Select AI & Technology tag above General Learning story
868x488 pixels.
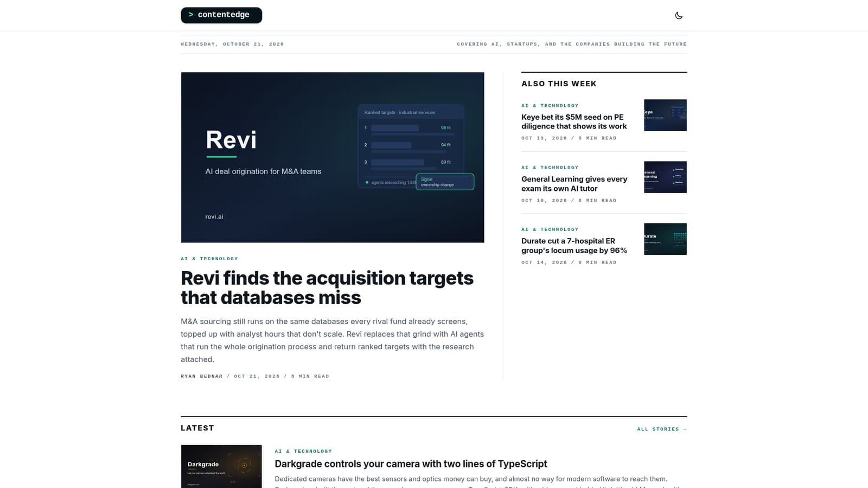click(550, 168)
